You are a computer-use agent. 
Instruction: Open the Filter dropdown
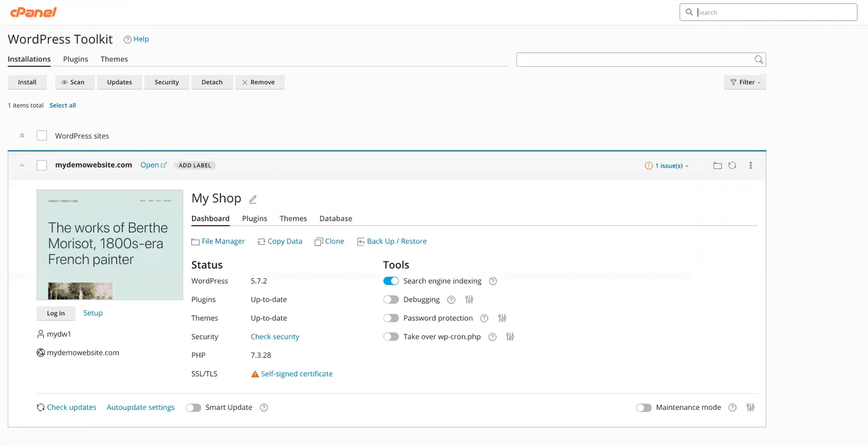coord(745,82)
